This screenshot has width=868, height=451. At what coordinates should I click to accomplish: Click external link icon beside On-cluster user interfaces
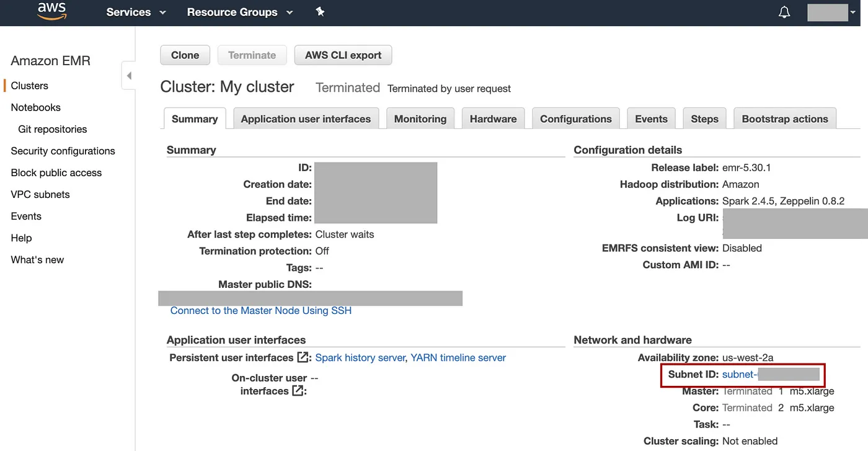point(298,391)
